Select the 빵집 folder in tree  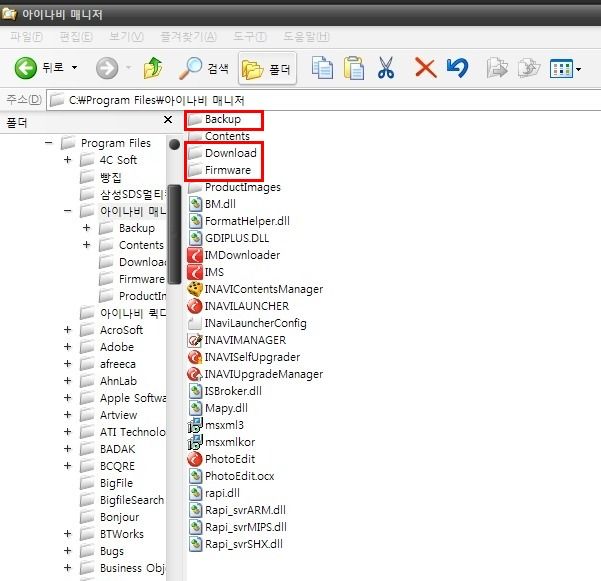(101, 177)
